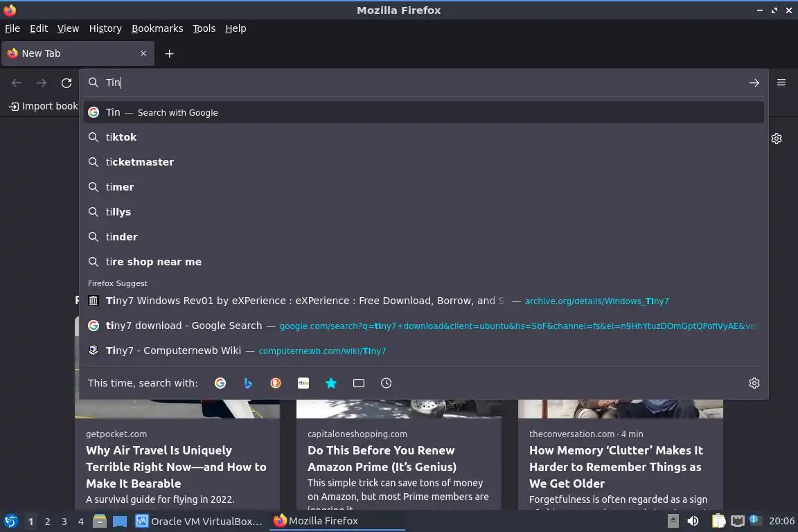Click the clipboard tray icon

718,521
